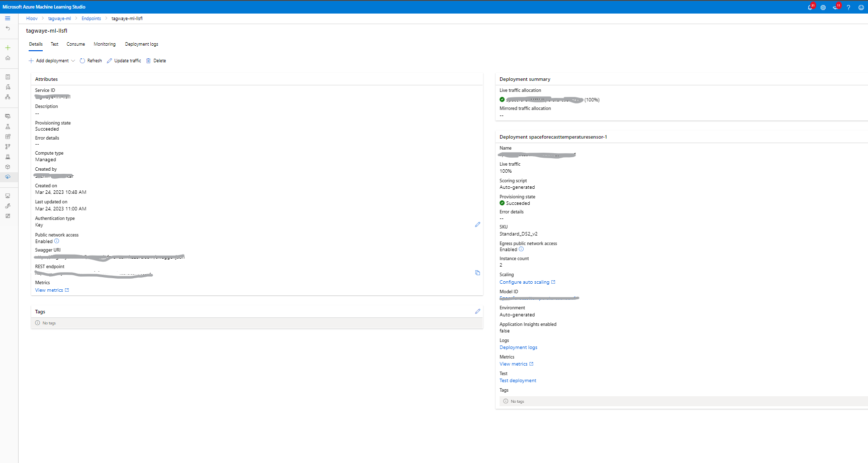Edit tags with the Tags pencil icon
The image size is (868, 463).
(x=477, y=311)
